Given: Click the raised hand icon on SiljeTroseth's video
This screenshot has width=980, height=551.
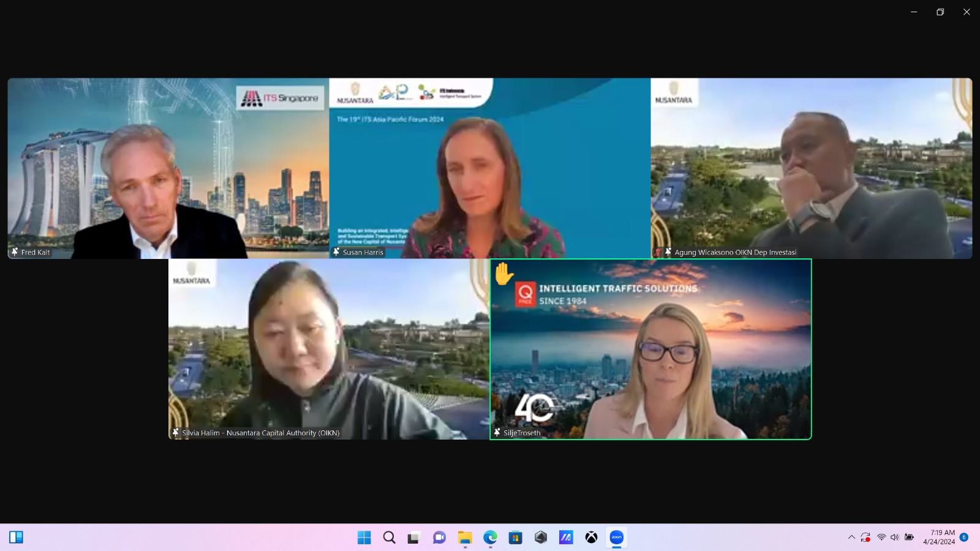Looking at the screenshot, I should (x=503, y=274).
